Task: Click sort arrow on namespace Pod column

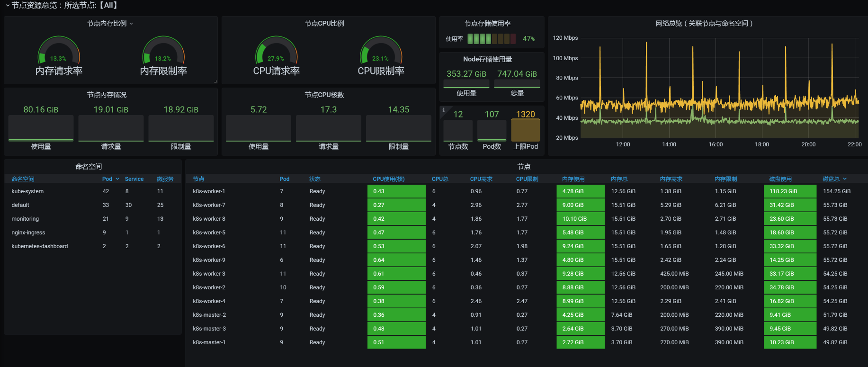Action: coord(117,179)
